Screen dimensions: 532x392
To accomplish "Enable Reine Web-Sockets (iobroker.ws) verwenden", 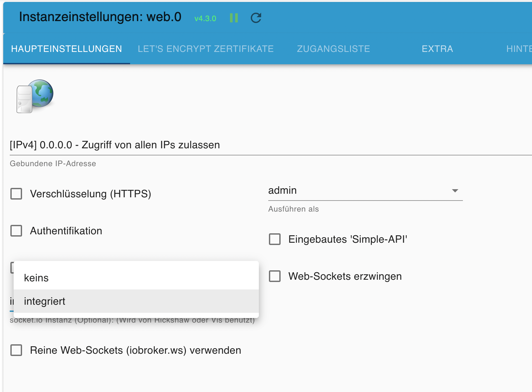I will [16, 350].
